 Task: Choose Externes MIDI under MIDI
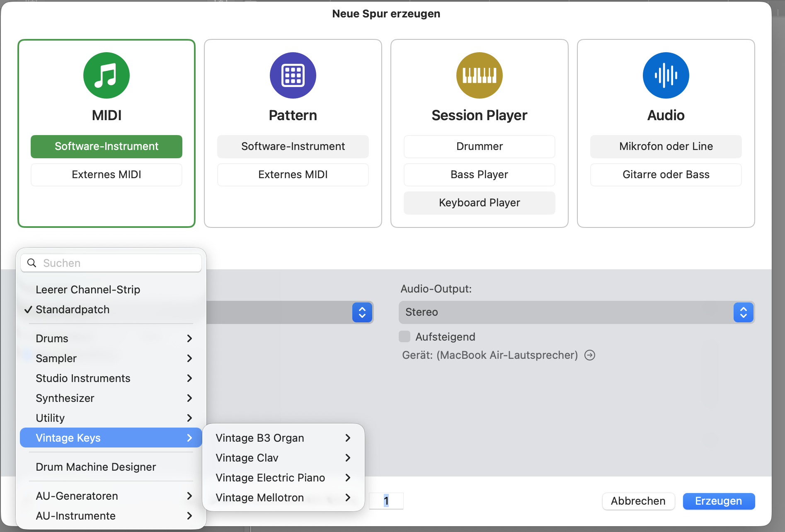click(x=107, y=174)
